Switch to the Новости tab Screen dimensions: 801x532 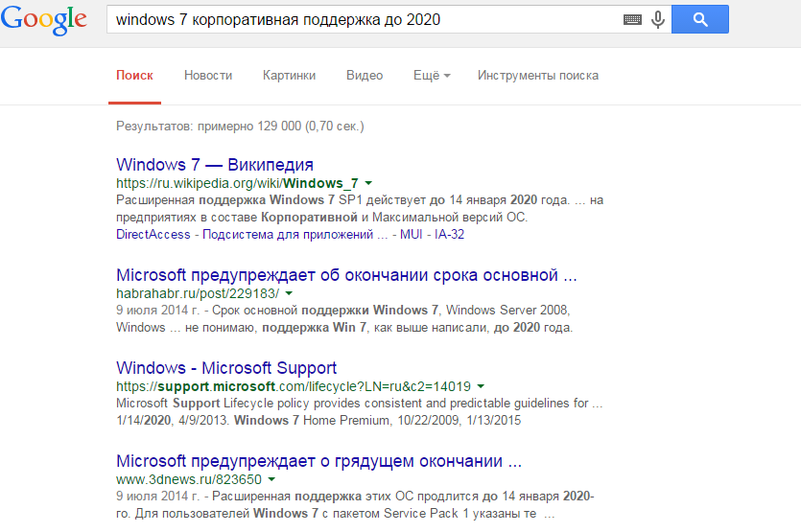click(x=208, y=76)
